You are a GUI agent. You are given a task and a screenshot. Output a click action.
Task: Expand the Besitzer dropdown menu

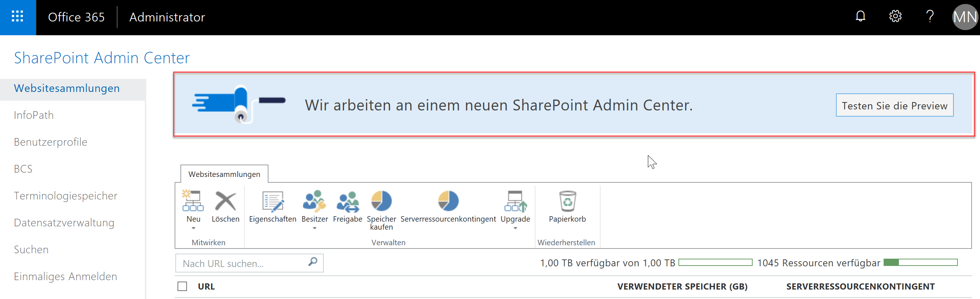pyautogui.click(x=315, y=228)
